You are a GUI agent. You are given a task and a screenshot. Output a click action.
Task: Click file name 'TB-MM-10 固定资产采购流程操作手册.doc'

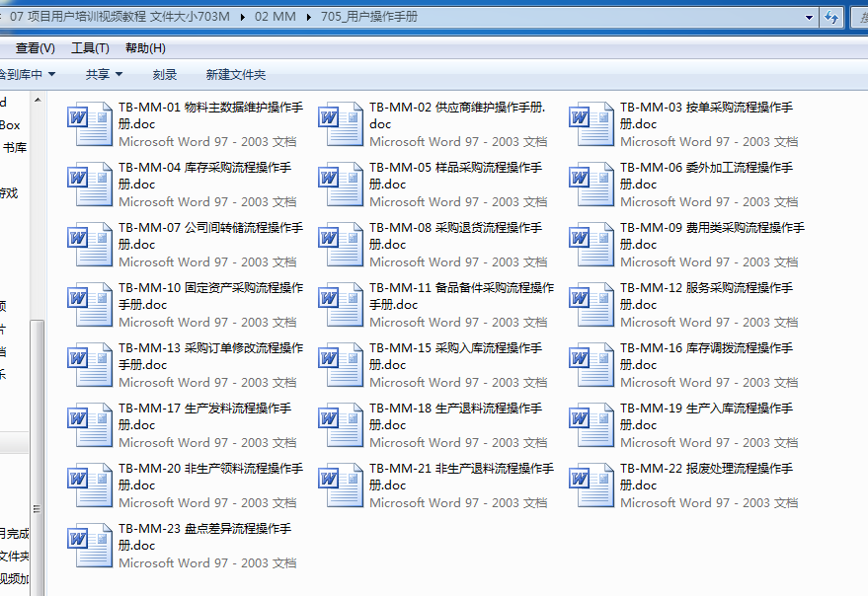point(211,297)
